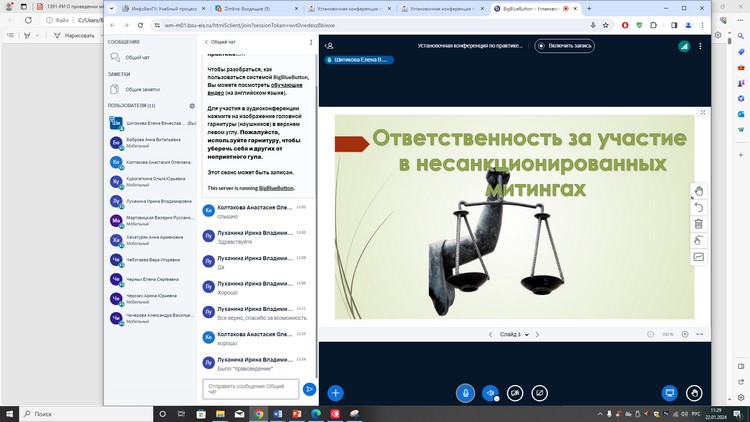Toggle the presentation display button
750x422 pixels.
[670, 393]
